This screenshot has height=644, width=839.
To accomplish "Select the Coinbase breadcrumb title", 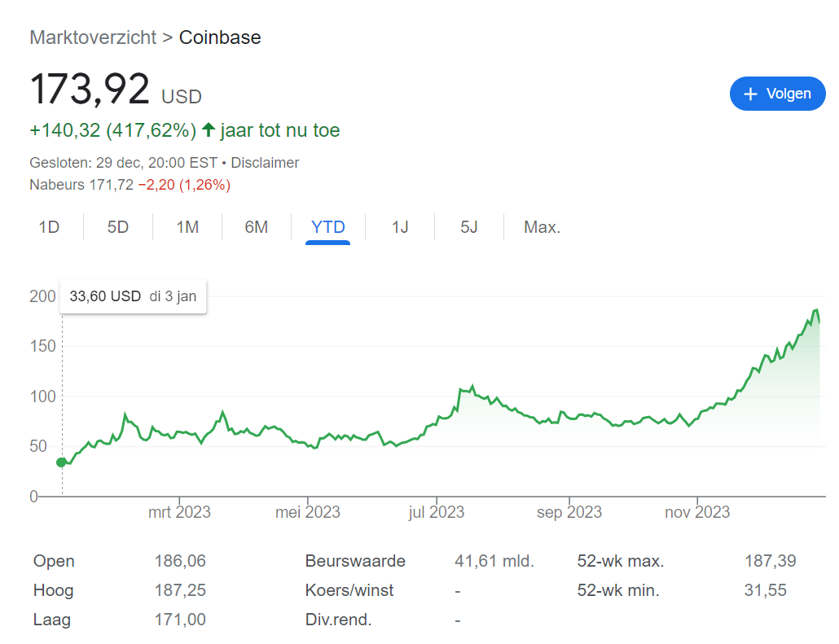I will 220,37.
